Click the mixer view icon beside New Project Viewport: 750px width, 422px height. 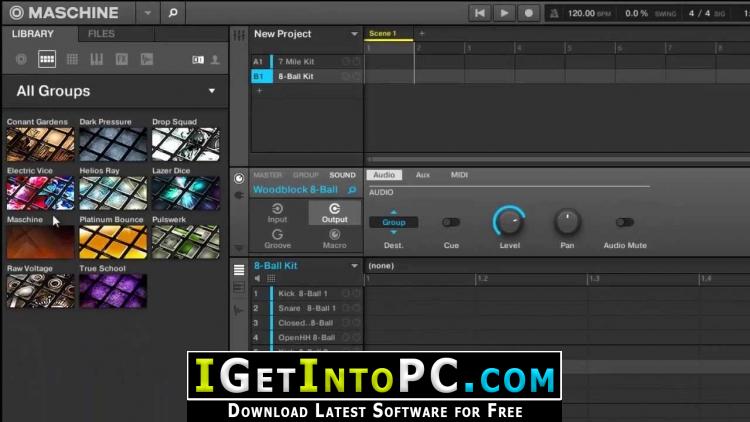coord(239,35)
